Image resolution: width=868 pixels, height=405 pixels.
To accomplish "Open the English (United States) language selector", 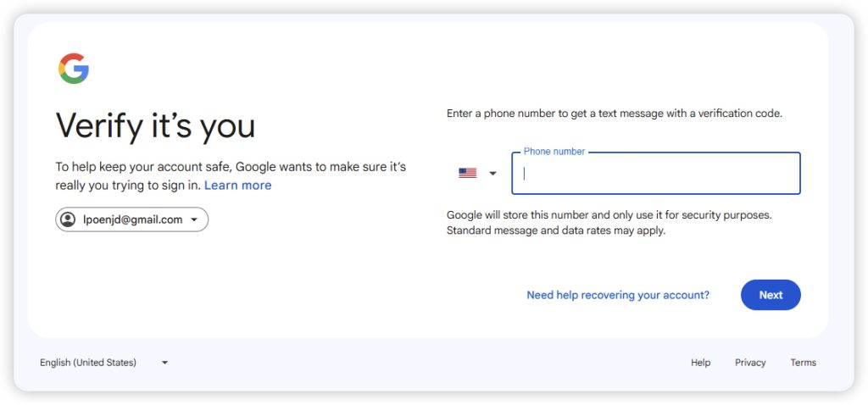I will (x=88, y=363).
